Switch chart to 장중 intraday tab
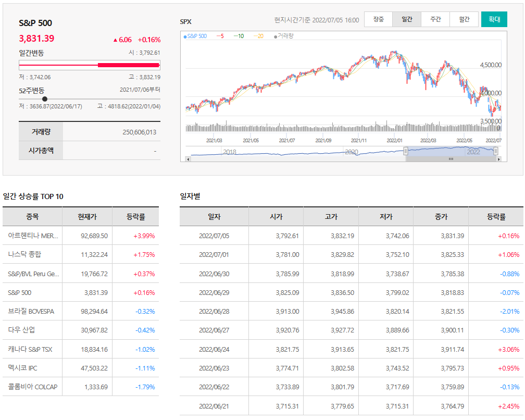The width and height of the screenshot is (525, 420). [378, 19]
